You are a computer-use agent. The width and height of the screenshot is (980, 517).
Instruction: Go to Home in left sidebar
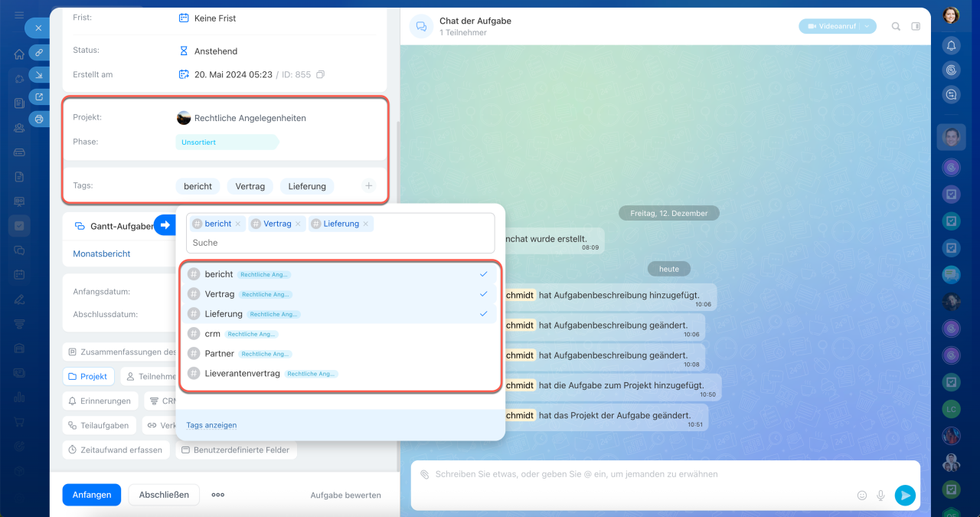(x=19, y=54)
